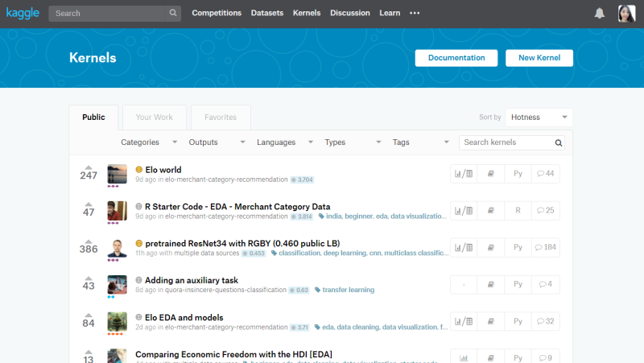Click quora-insincere-questions-classification competition link
The width and height of the screenshot is (644, 363).
click(225, 290)
